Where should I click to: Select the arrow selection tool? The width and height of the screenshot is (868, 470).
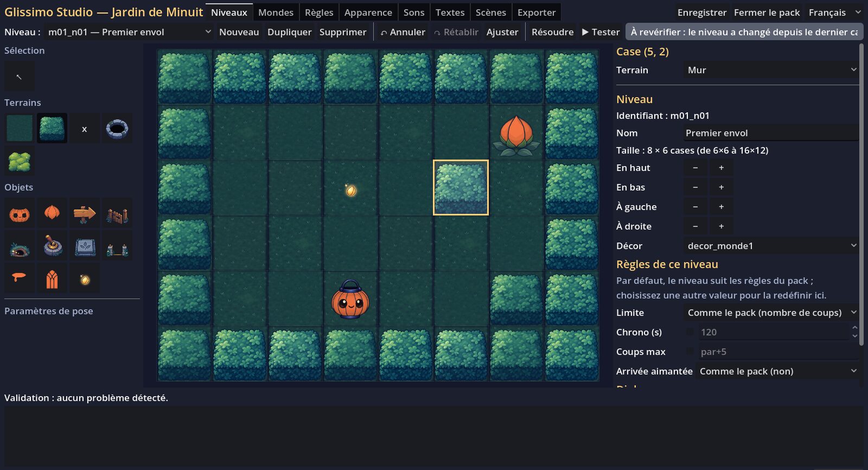click(20, 76)
